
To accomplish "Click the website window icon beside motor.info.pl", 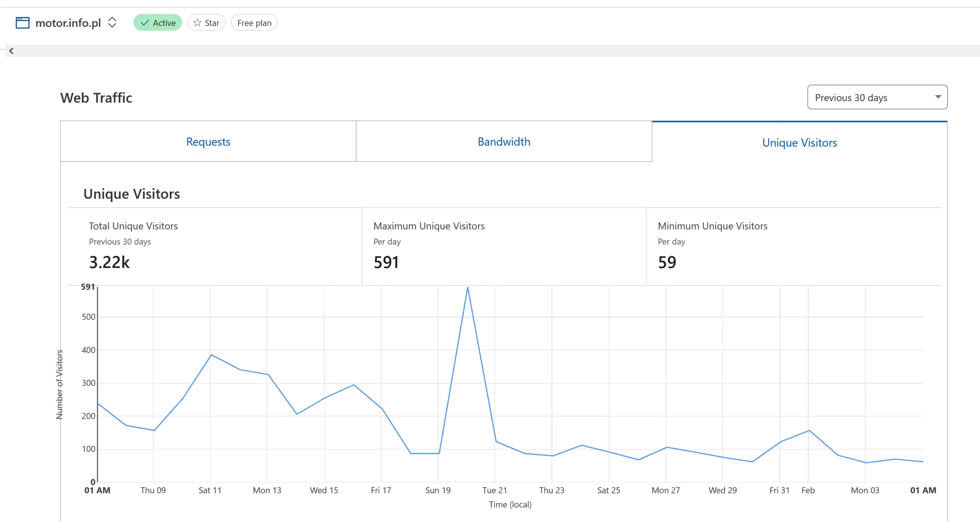I will point(22,23).
